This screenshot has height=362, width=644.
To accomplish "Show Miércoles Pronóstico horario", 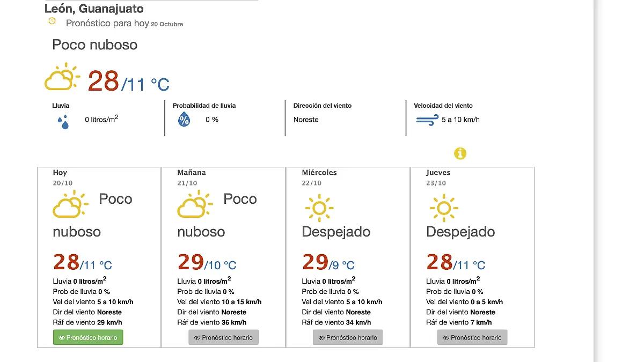I will (348, 337).
